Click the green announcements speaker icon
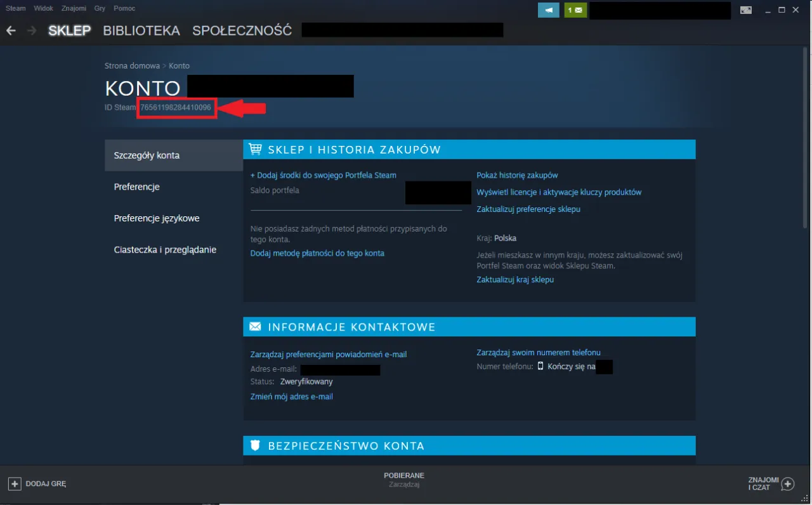This screenshot has width=812, height=505. tap(548, 10)
